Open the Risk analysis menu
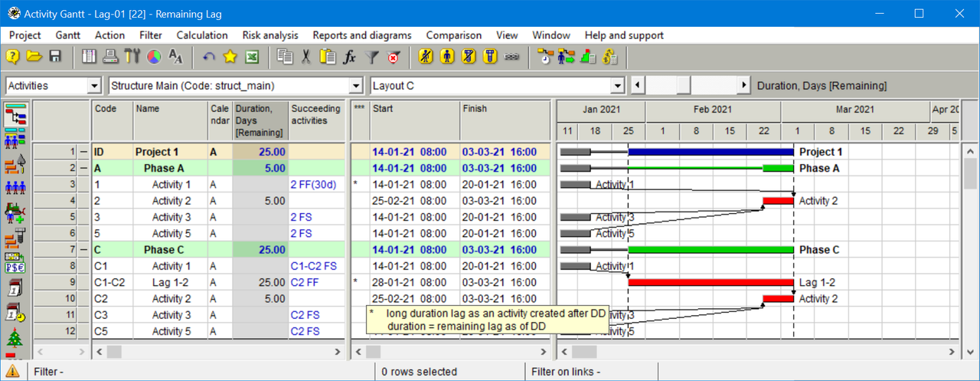The width and height of the screenshot is (980, 381). coord(270,35)
